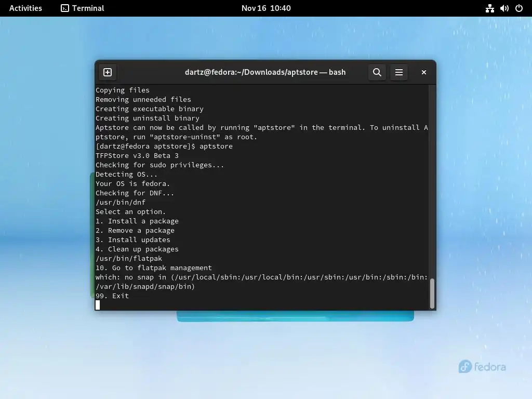Click the '/usr/bin/dnf' output line

pyautogui.click(x=121, y=203)
